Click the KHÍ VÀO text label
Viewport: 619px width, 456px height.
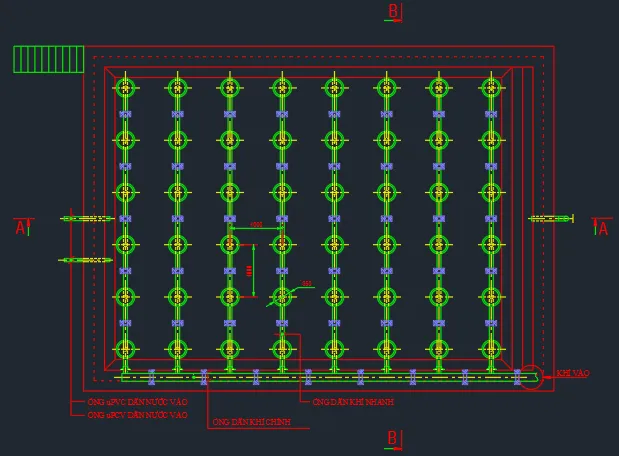573,372
